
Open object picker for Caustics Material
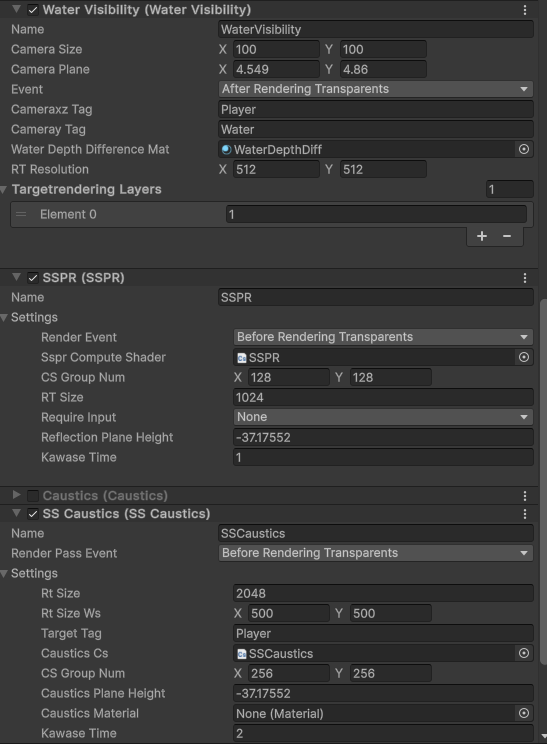524,713
